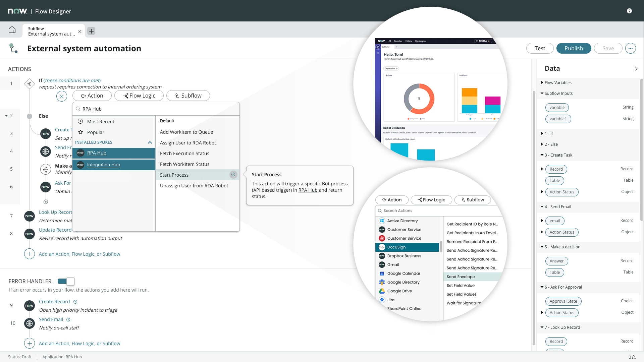This screenshot has height=362, width=644.
Task: Choose Most Recent in action picker
Action: click(114, 121)
